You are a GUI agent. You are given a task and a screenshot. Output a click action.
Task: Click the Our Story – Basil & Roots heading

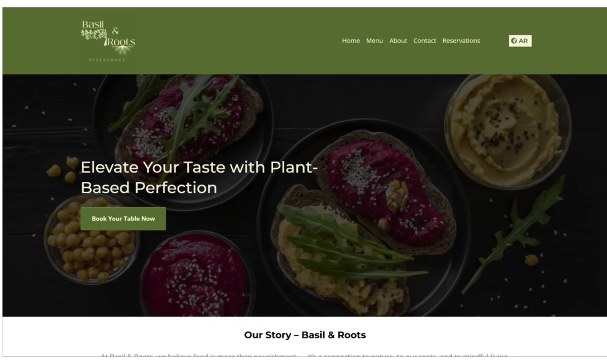pos(305,335)
